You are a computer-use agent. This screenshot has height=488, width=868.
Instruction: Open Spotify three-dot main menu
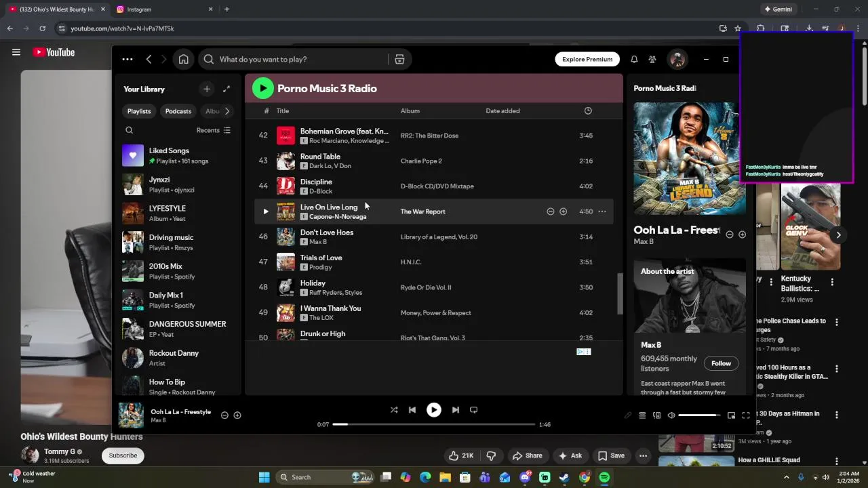[127, 60]
